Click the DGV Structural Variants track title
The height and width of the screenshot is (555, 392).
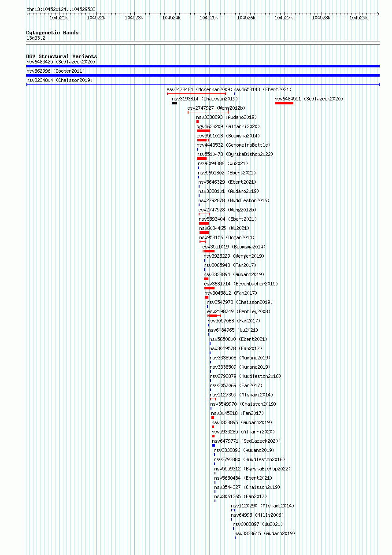(62, 56)
